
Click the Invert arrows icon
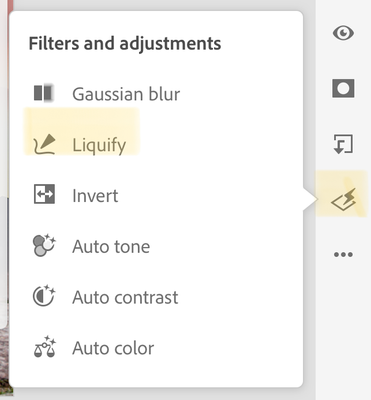coord(44,195)
